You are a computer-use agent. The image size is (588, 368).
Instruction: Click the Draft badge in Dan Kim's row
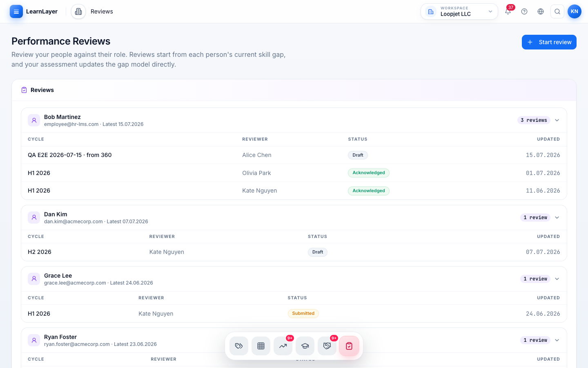[x=318, y=252]
